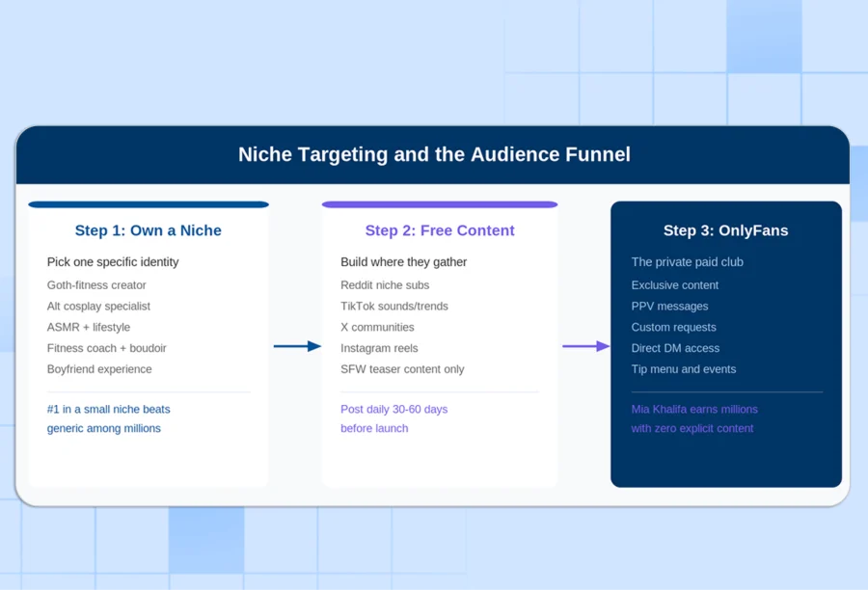This screenshot has width=868, height=590.
Task: Click 'Pick one specific identity' text
Action: [113, 262]
